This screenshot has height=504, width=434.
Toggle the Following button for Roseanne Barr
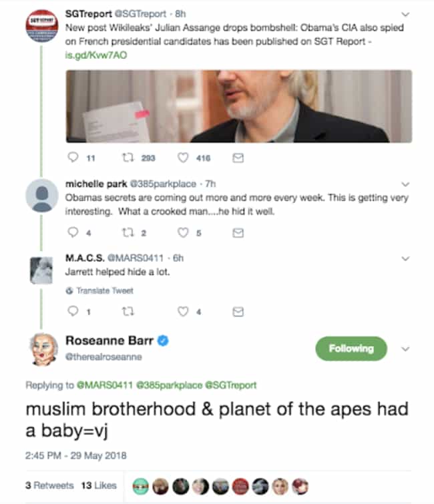pyautogui.click(x=351, y=348)
